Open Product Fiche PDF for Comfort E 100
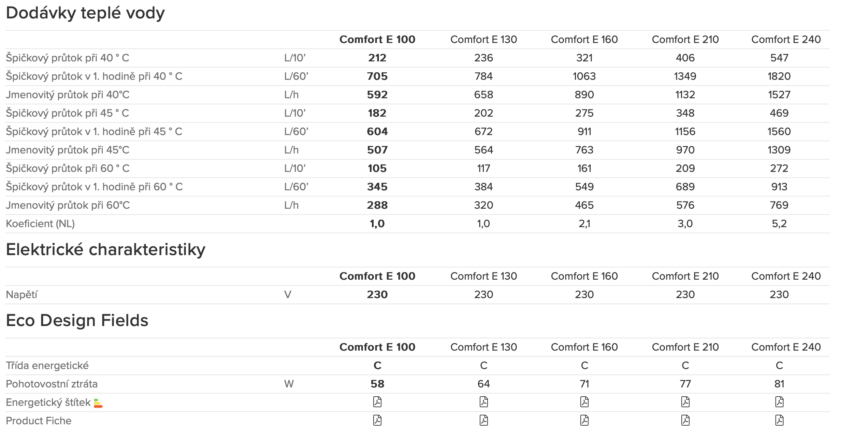 (x=377, y=421)
